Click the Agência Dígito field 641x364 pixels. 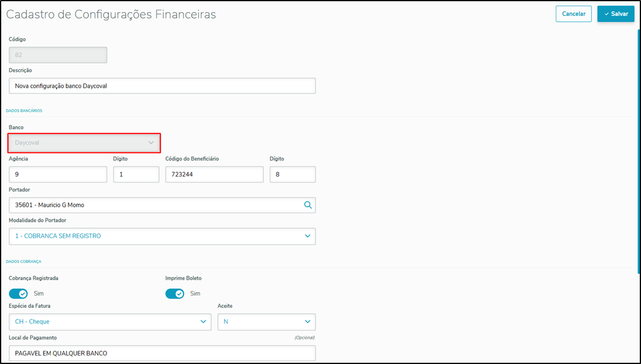click(136, 174)
